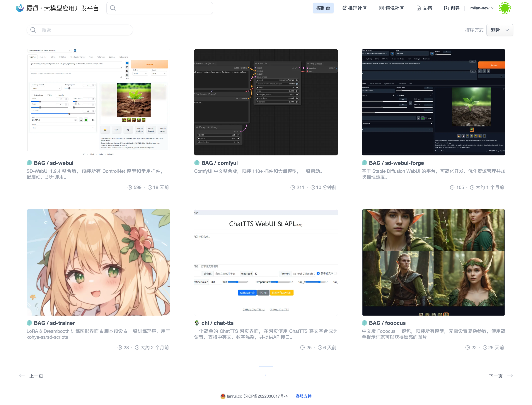Open the sd-trainer anime thumbnail
The width and height of the screenshot is (532, 405).
pos(98,262)
